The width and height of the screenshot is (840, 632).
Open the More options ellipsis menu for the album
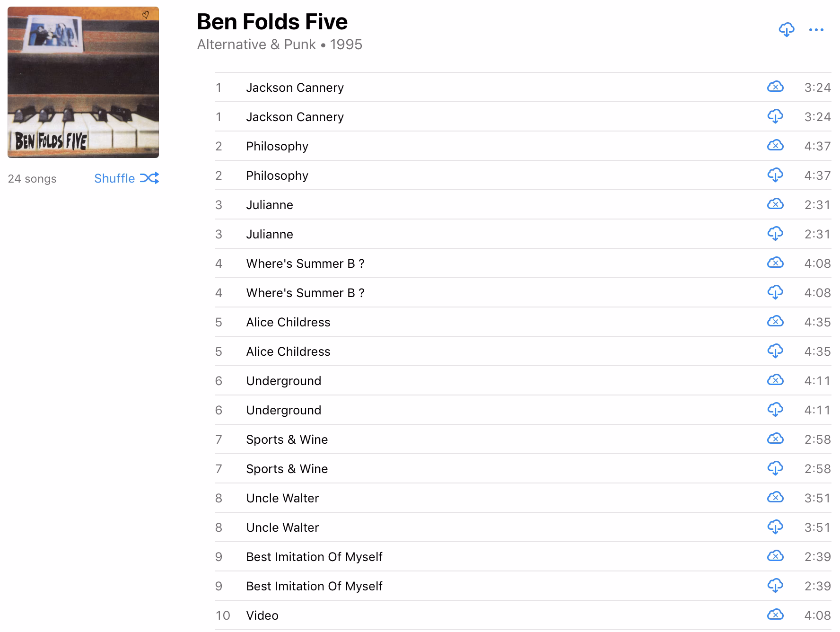tap(816, 30)
